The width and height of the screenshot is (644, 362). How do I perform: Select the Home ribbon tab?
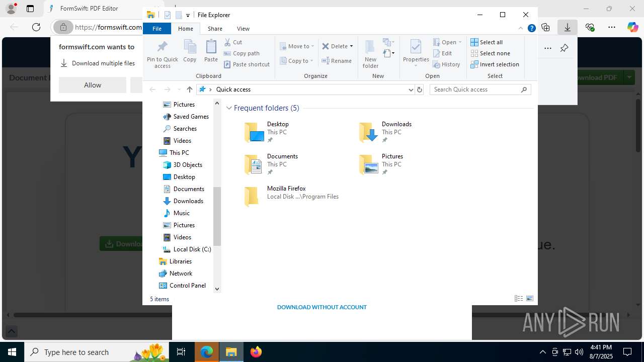click(x=185, y=29)
